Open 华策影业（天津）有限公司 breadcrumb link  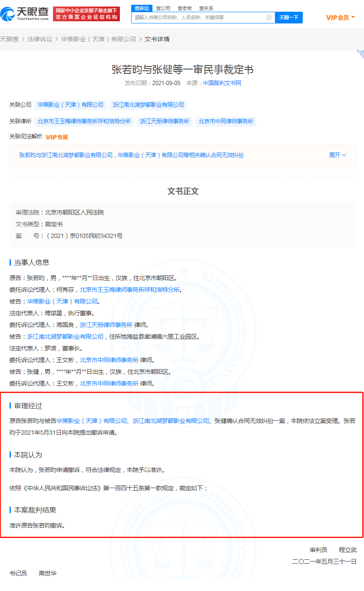click(x=99, y=39)
